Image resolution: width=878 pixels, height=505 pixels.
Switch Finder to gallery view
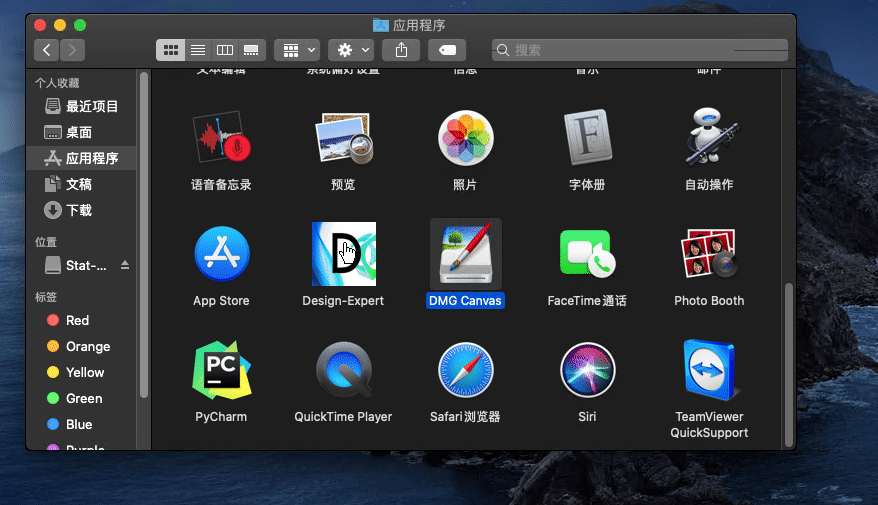251,50
